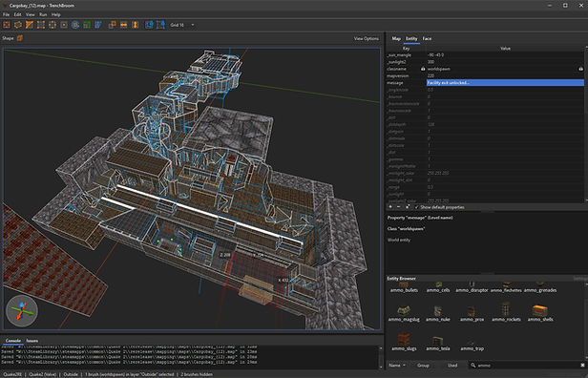Open the Grid 16 size dropdown
The image size is (588, 378).
pyautogui.click(x=182, y=25)
